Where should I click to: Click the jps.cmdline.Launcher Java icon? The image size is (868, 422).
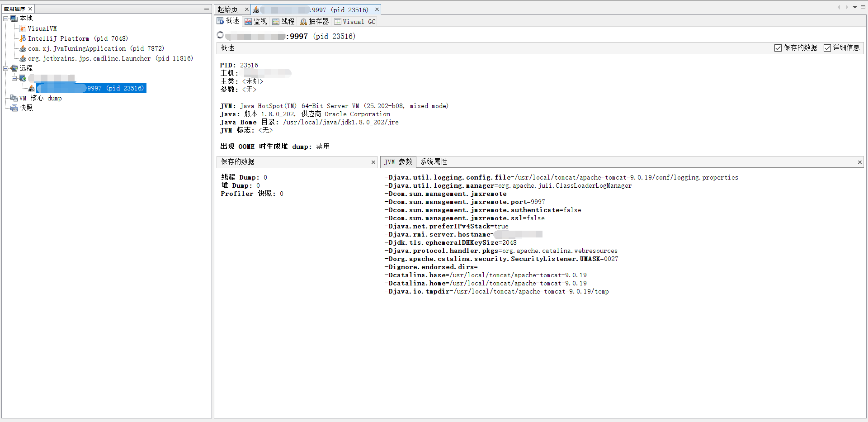(x=23, y=58)
